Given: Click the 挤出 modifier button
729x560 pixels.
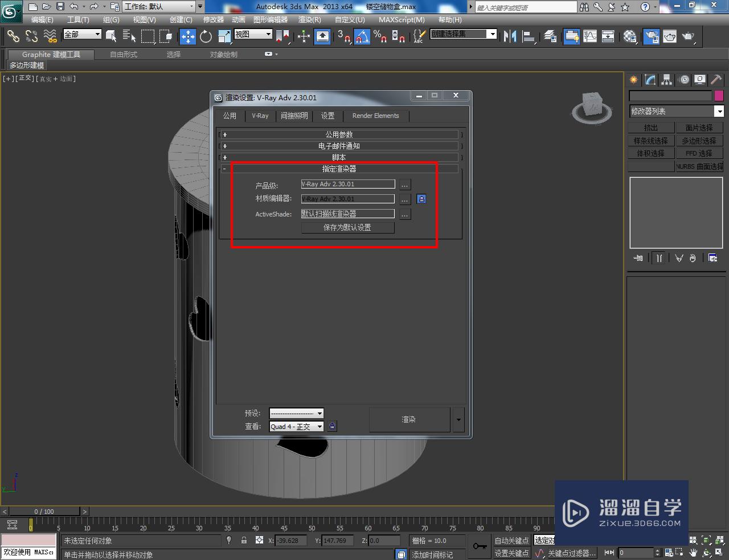Looking at the screenshot, I should pos(651,128).
